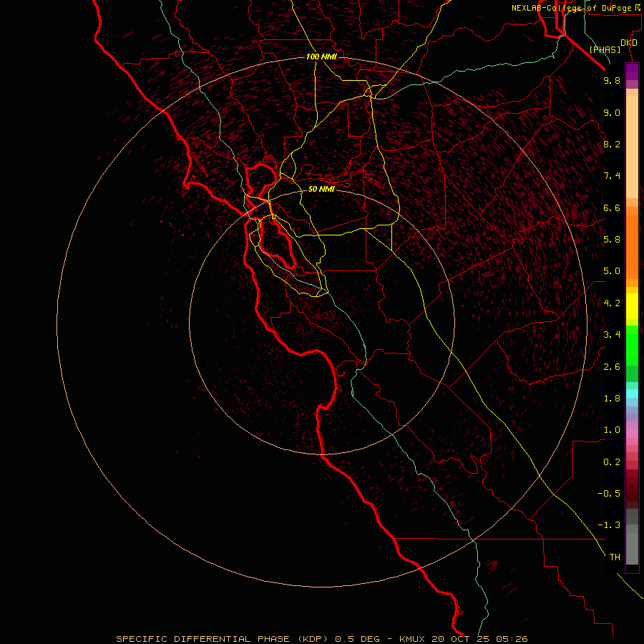The width and height of the screenshot is (644, 644).
Task: Pick the purple top segment of the color bar
Action: (632, 72)
